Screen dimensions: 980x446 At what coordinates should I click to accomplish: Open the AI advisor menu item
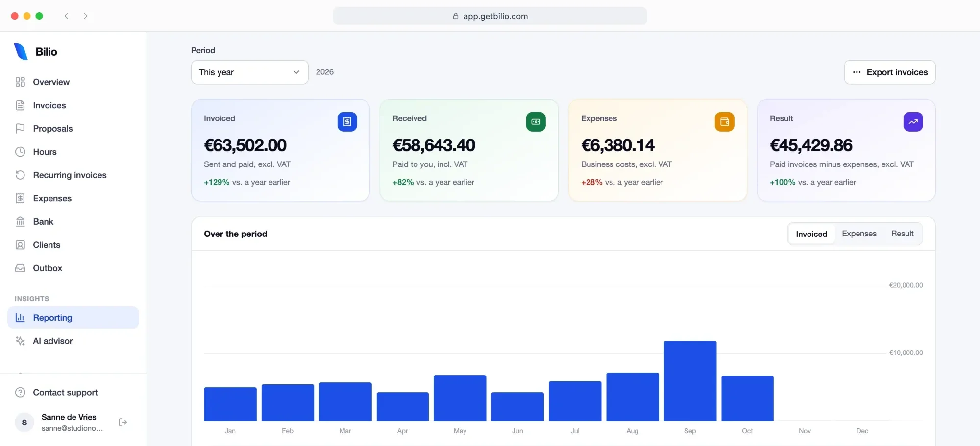point(73,341)
